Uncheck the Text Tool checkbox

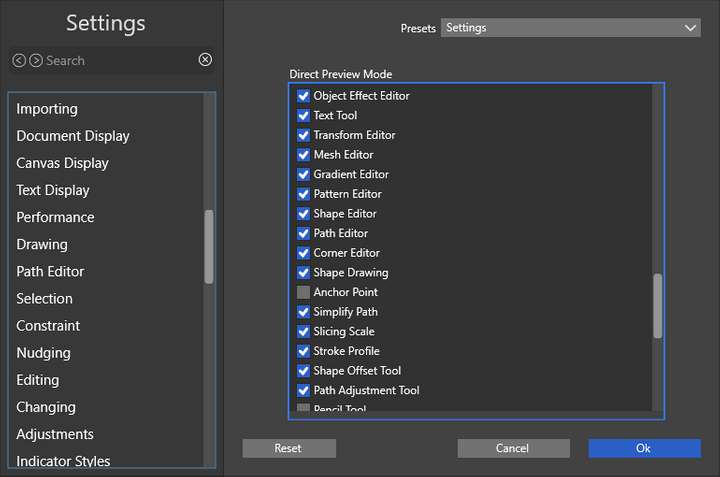click(303, 115)
